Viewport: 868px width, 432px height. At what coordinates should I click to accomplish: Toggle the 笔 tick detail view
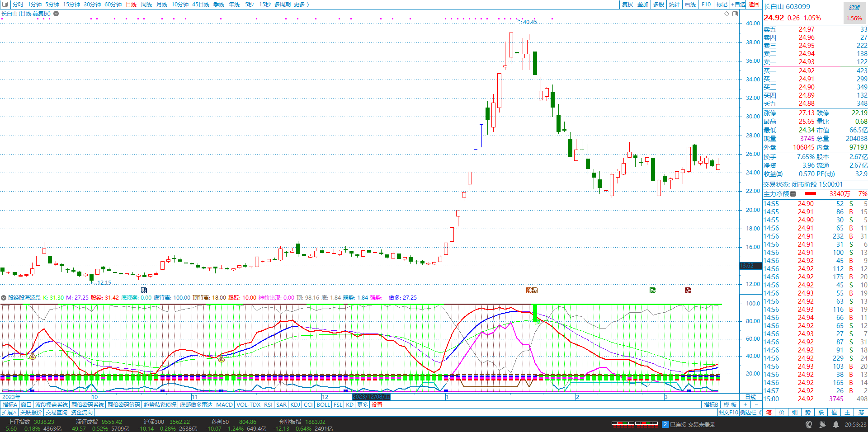click(769, 412)
